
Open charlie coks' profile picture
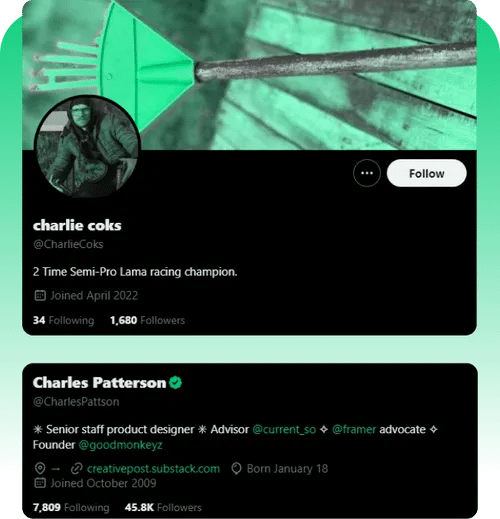click(x=87, y=147)
